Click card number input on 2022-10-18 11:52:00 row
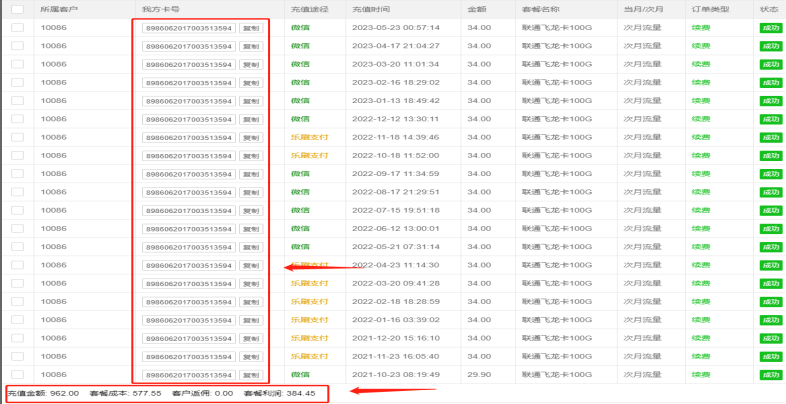 [x=189, y=156]
